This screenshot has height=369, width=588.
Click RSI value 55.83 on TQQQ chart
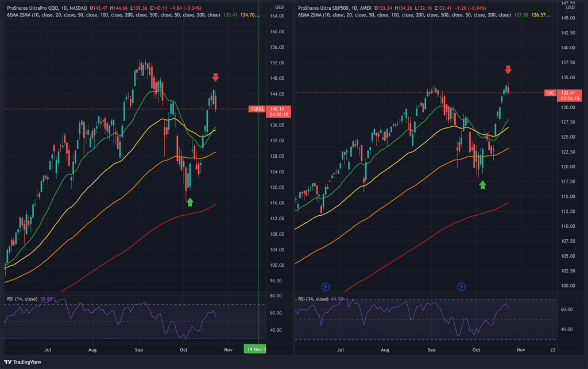tap(47, 299)
